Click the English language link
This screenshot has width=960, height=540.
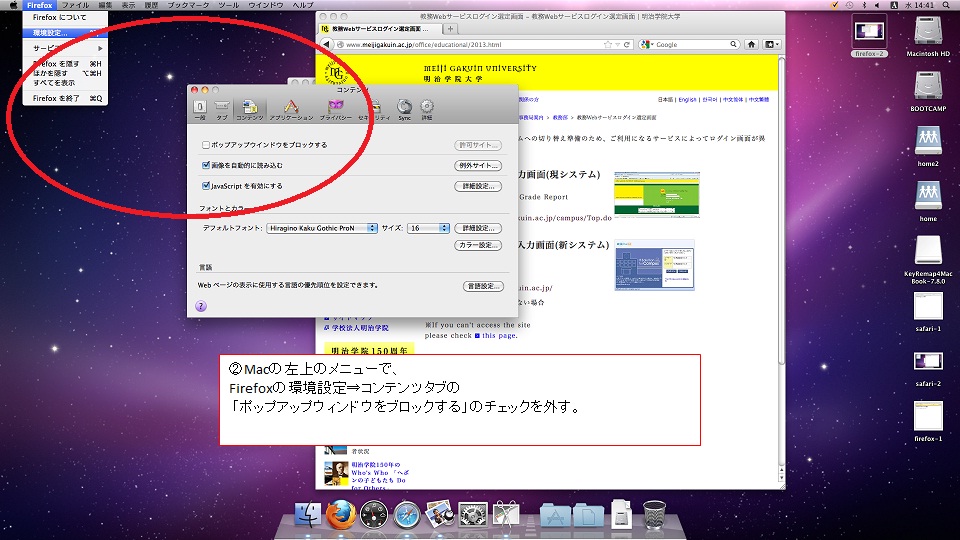point(688,99)
